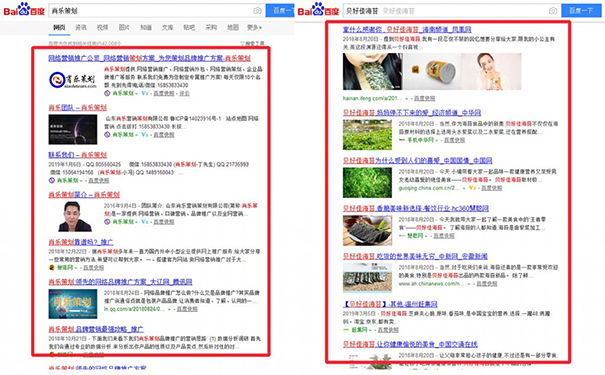Open the 品牌营销最强攻略_推广 link
605x375 pixels.
pyautogui.click(x=96, y=329)
